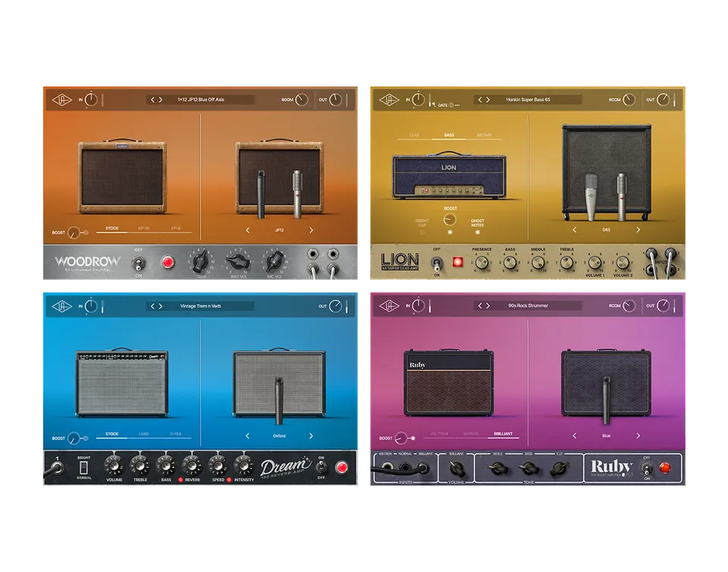Click input jack 1 on Dream panel
Image resolution: width=728 pixels, height=572 pixels.
57,466
